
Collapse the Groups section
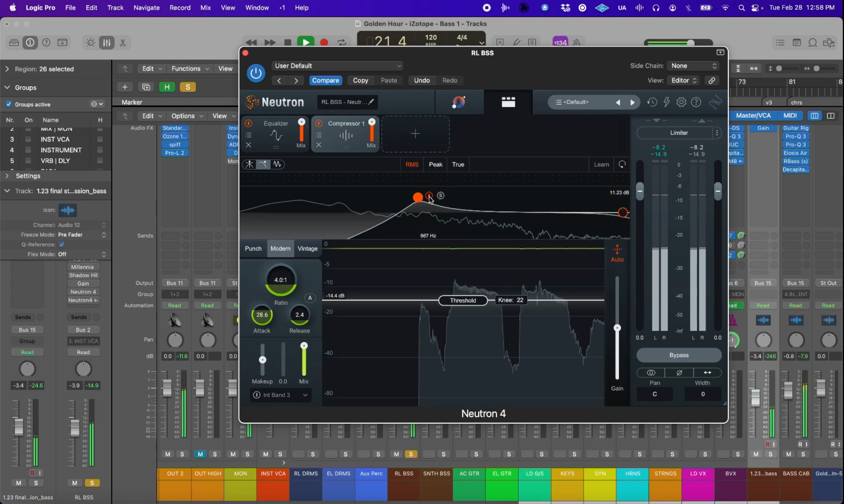pos(7,87)
